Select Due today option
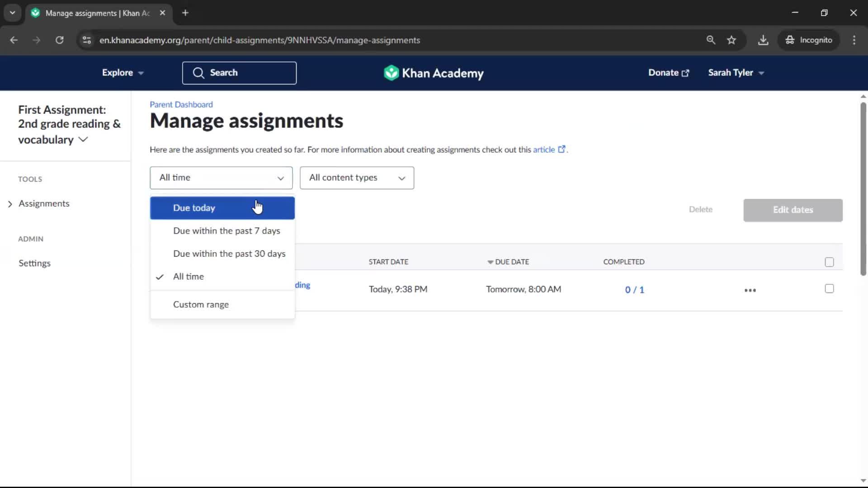Screen dimensions: 868x488 (222, 208)
